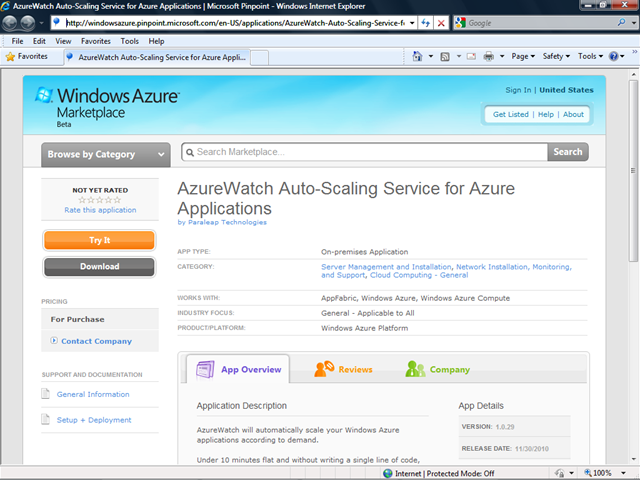
Task: Open the Favorites menu
Action: (96, 41)
